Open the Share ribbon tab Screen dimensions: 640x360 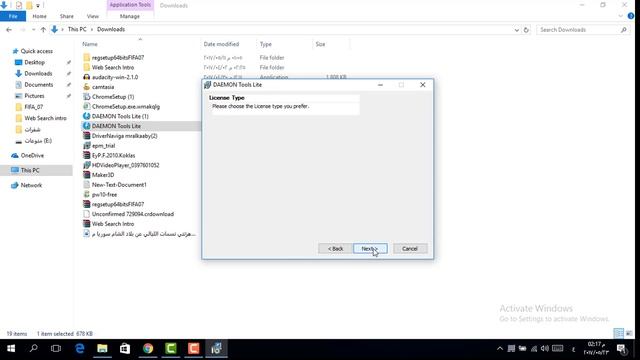[67, 16]
